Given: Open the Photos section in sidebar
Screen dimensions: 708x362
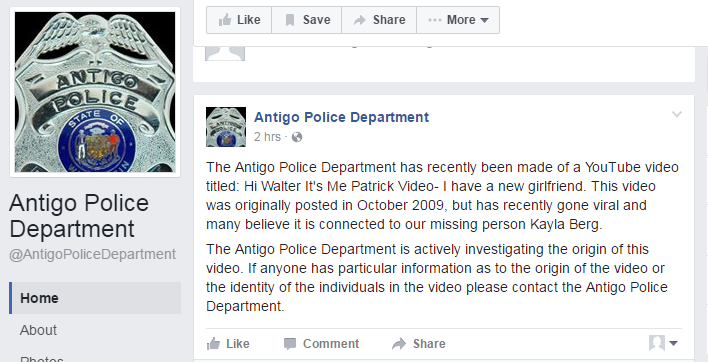Looking at the screenshot, I should click(42, 358).
